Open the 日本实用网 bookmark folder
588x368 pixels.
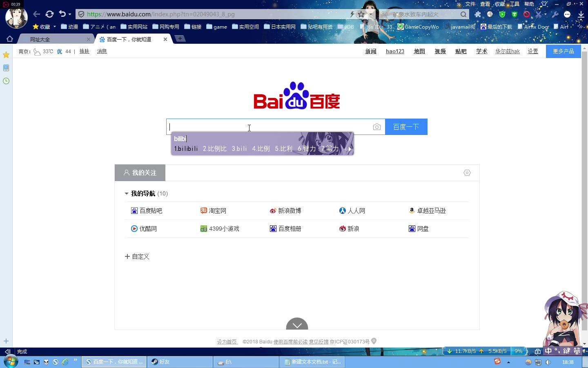[280, 27]
